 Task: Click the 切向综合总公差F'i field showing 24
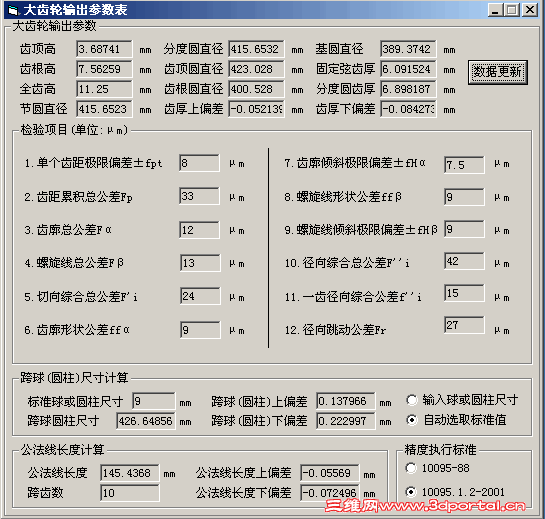pyautogui.click(x=200, y=296)
